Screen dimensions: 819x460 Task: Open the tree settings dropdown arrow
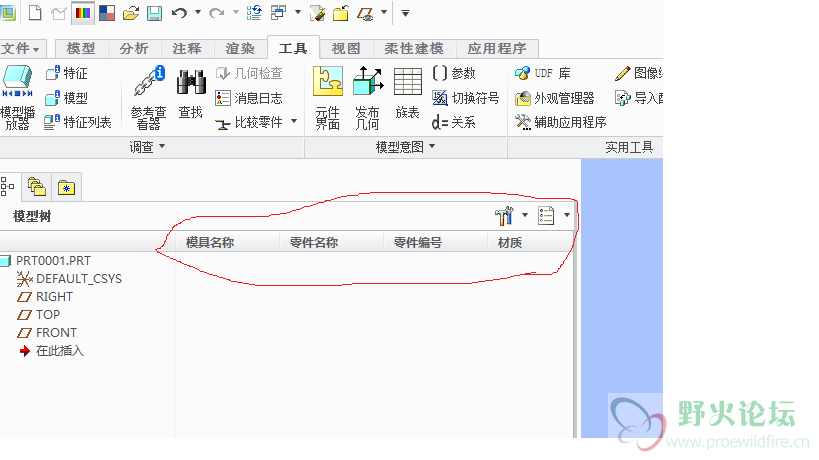525,215
